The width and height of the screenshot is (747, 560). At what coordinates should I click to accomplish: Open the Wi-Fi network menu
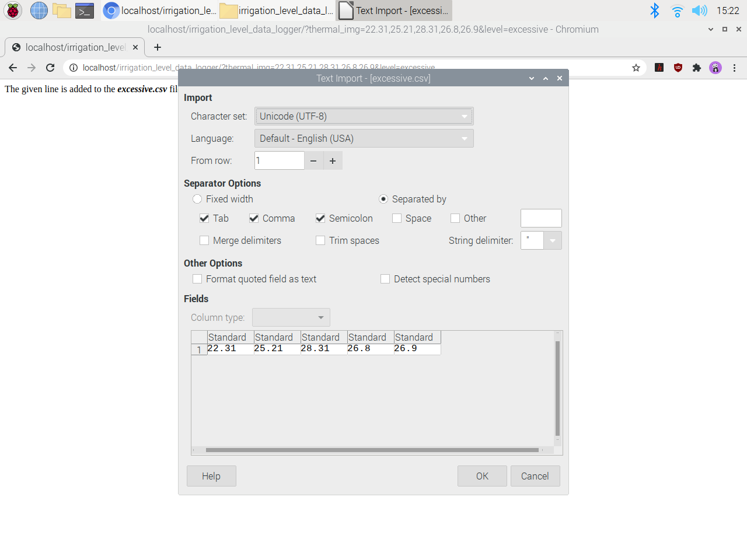point(677,10)
